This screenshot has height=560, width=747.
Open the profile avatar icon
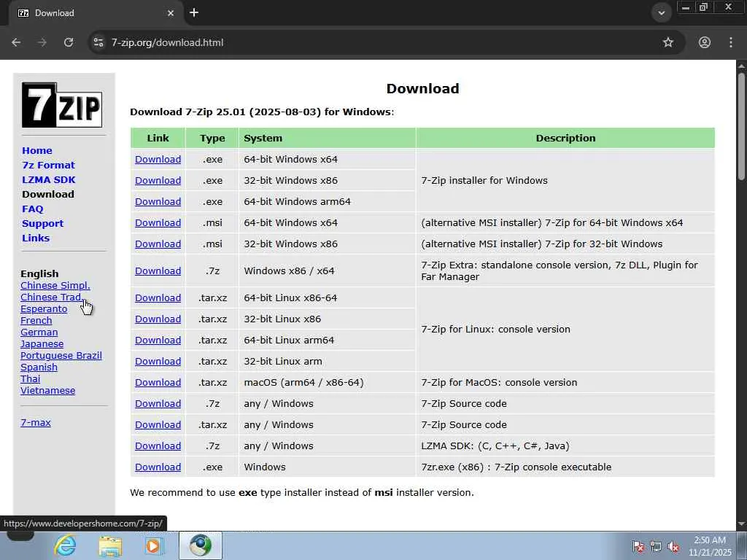point(705,42)
